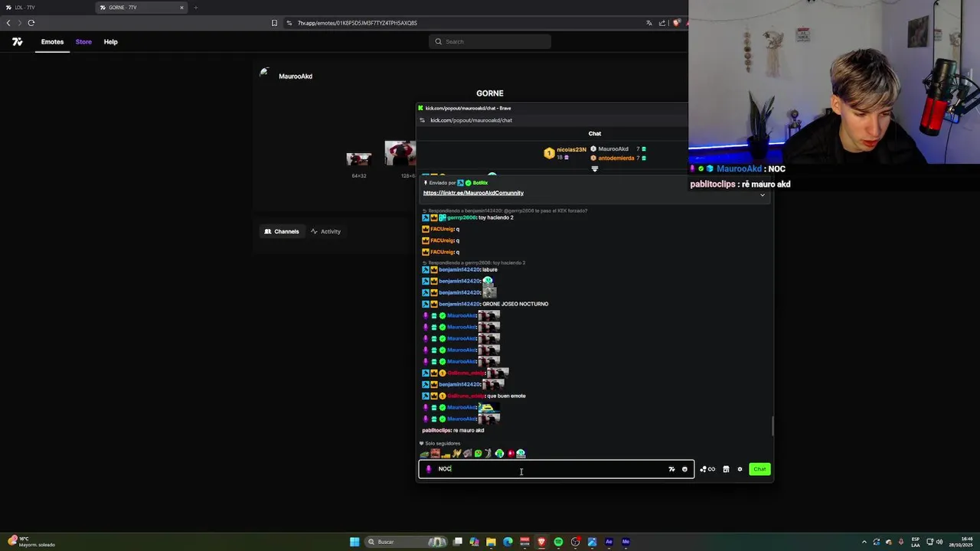Screen dimensions: 980x551
Task: Open the Windows Start menu
Action: pyautogui.click(x=354, y=542)
